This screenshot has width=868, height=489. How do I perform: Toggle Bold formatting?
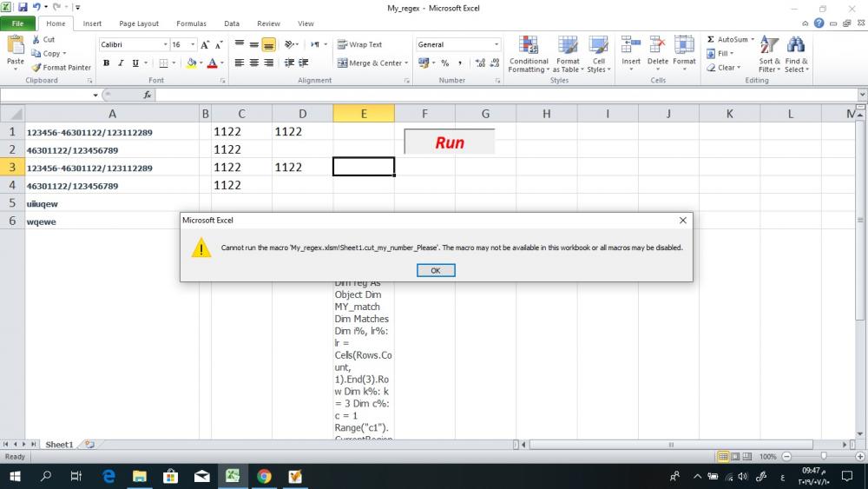point(106,63)
